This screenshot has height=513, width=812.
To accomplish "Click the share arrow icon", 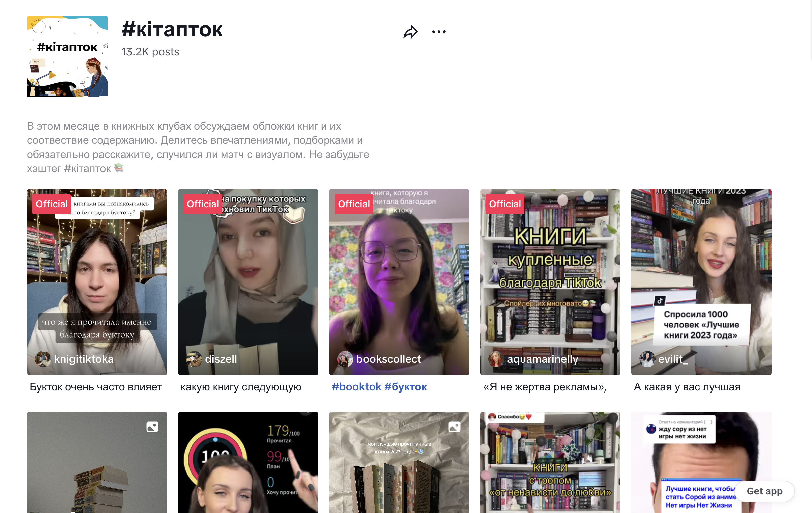I will (x=411, y=32).
